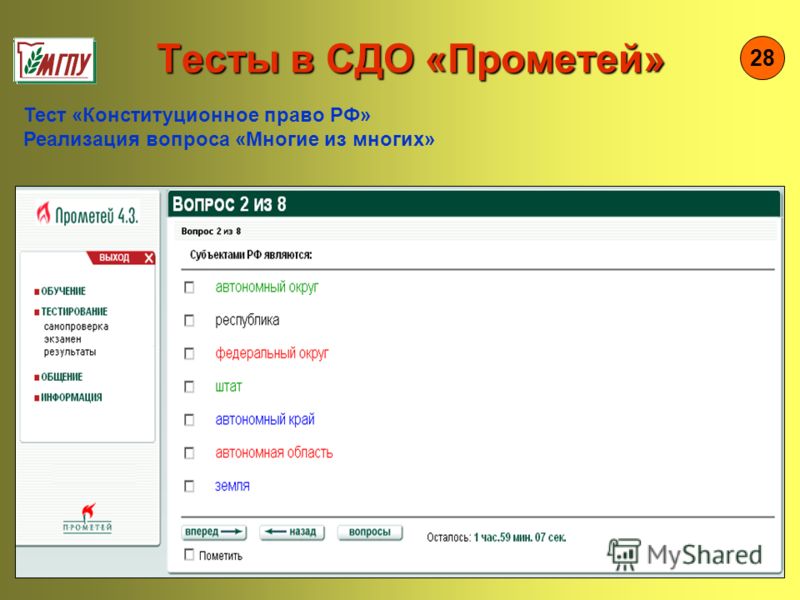
Task: Click the slide title 'Тесты в СДО «Прометей»'
Action: tap(411, 60)
